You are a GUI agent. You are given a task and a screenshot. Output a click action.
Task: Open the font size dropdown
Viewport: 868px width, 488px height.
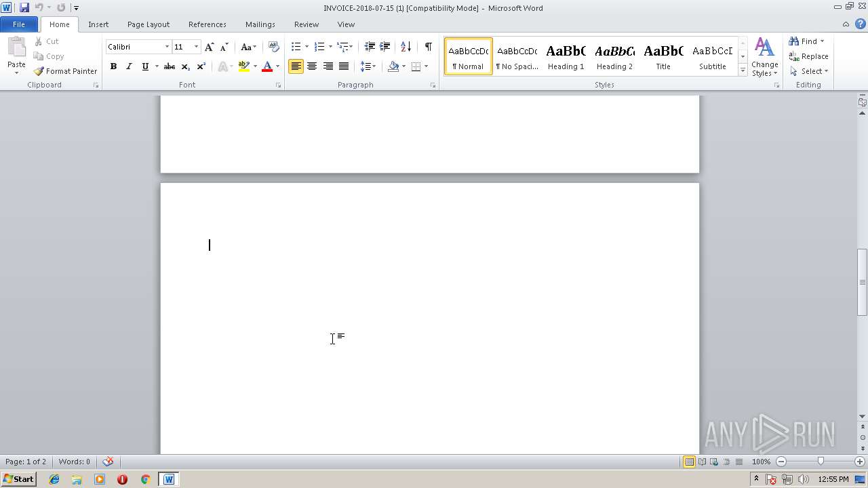point(196,47)
